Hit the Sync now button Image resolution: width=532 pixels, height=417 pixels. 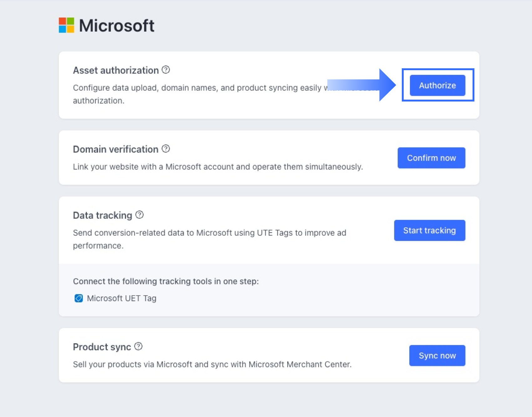coord(437,356)
